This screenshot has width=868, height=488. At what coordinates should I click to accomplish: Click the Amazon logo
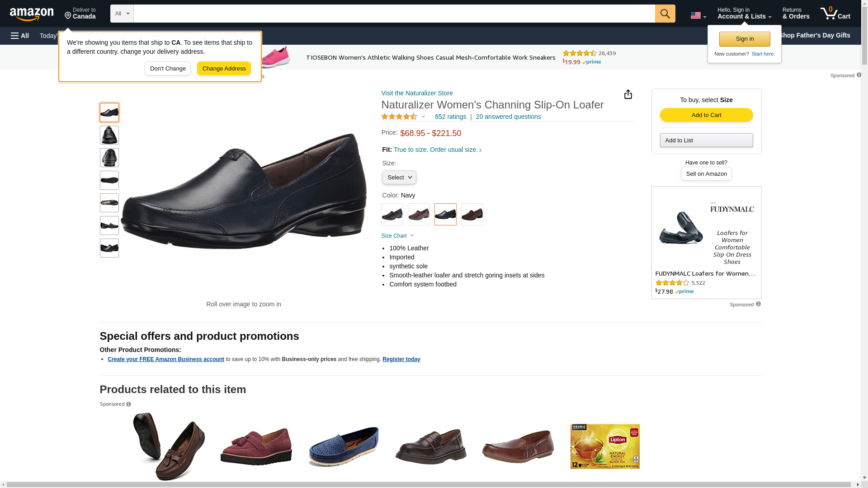point(32,14)
